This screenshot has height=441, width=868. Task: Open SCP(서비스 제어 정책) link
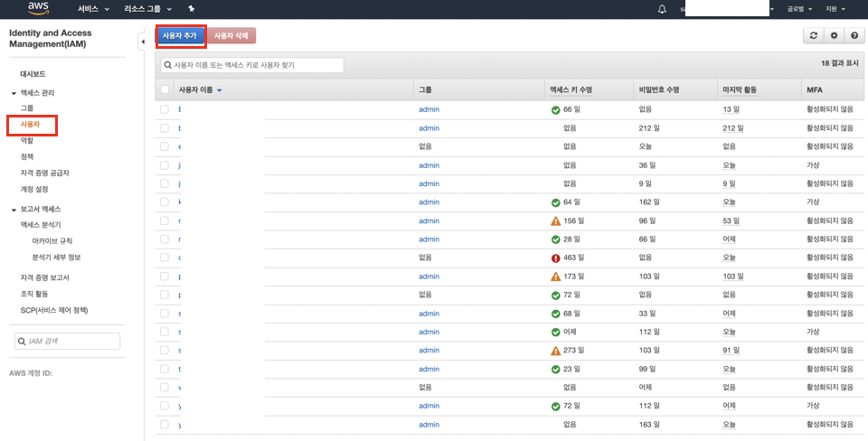(x=53, y=310)
